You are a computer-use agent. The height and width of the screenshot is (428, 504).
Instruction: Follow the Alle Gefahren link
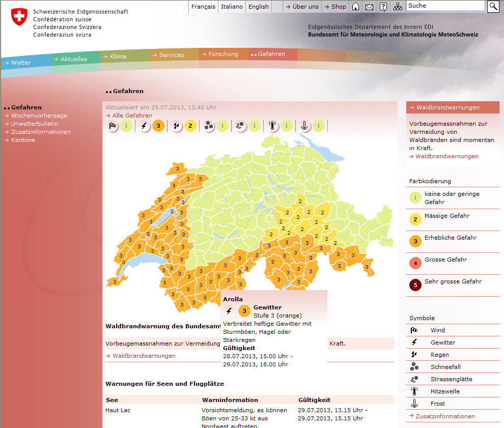click(132, 116)
